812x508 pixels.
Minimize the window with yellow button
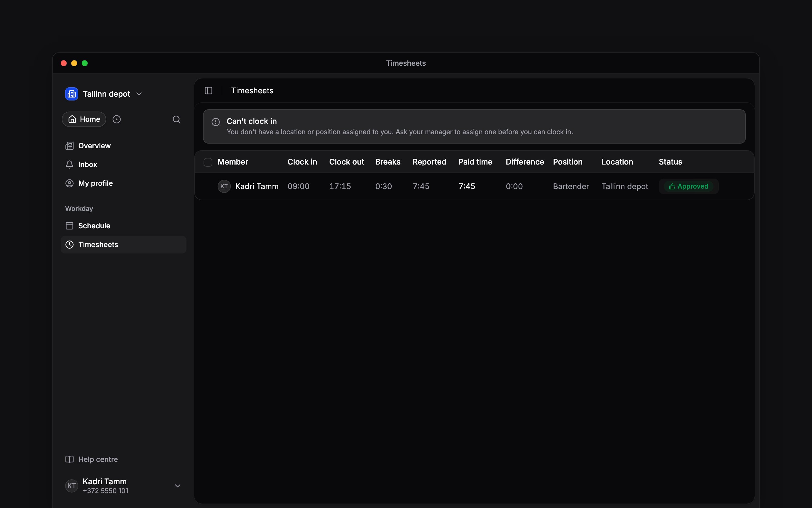tap(74, 63)
